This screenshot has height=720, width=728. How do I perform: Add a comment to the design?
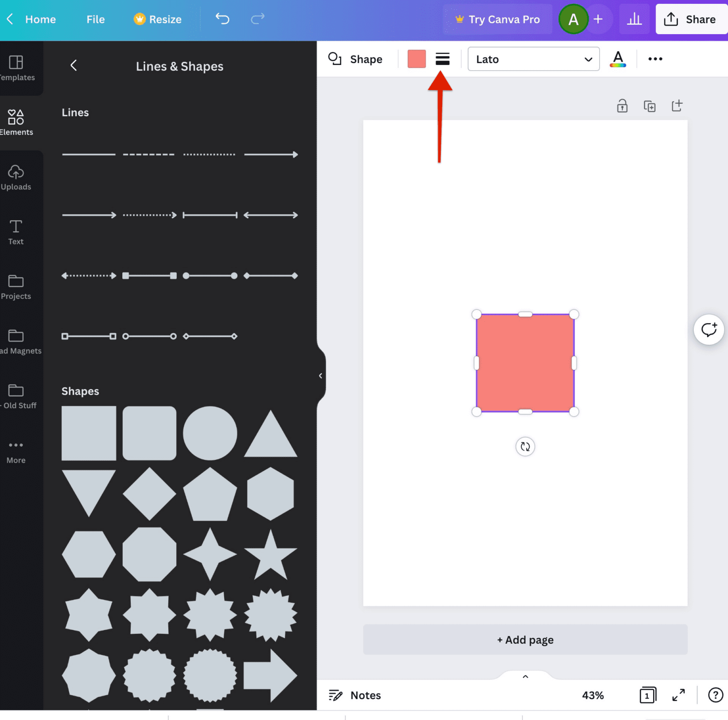pos(709,329)
